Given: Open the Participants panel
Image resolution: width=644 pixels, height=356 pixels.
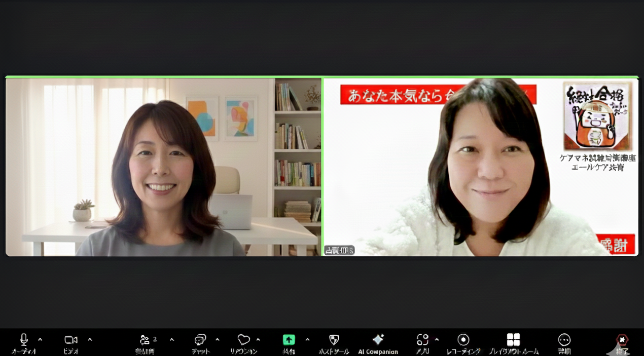Looking at the screenshot, I should click(x=145, y=340).
